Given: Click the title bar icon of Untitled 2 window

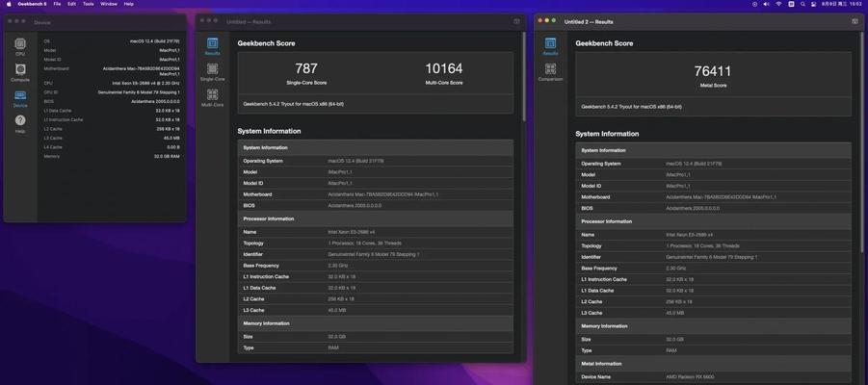Looking at the screenshot, I should point(855,21).
